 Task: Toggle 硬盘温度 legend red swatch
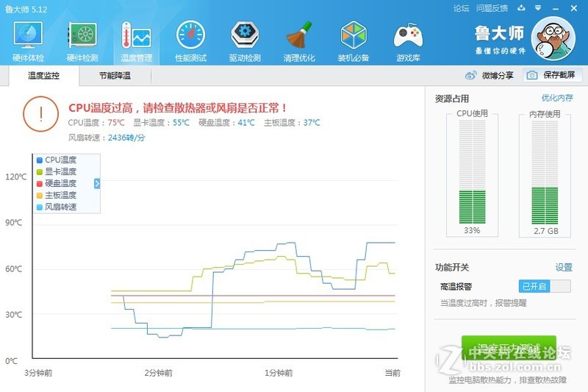coord(40,184)
